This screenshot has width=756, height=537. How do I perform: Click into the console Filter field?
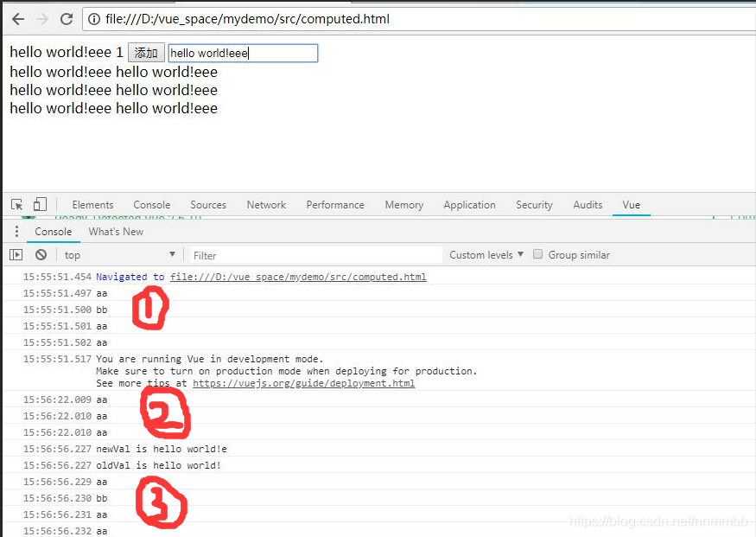316,255
